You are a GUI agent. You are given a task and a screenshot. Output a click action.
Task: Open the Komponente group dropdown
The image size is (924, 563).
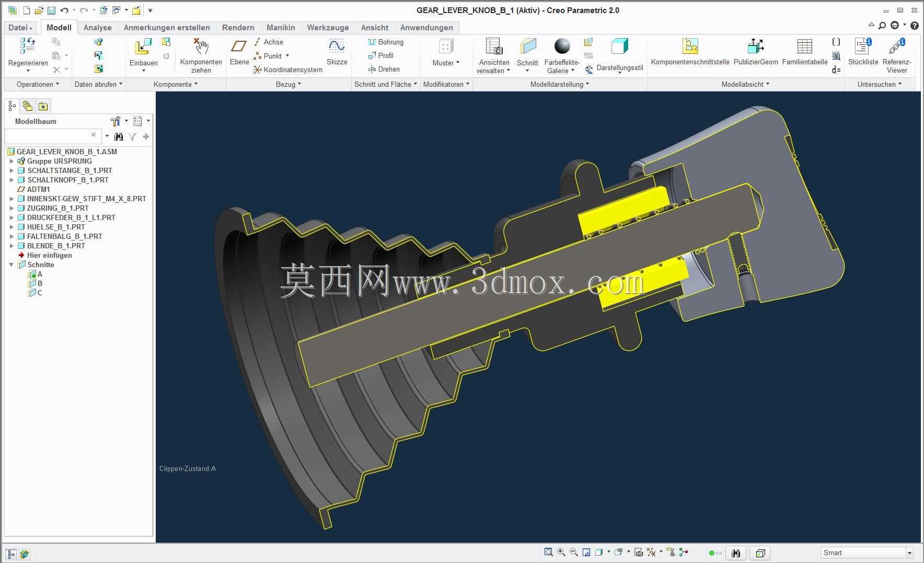[176, 84]
